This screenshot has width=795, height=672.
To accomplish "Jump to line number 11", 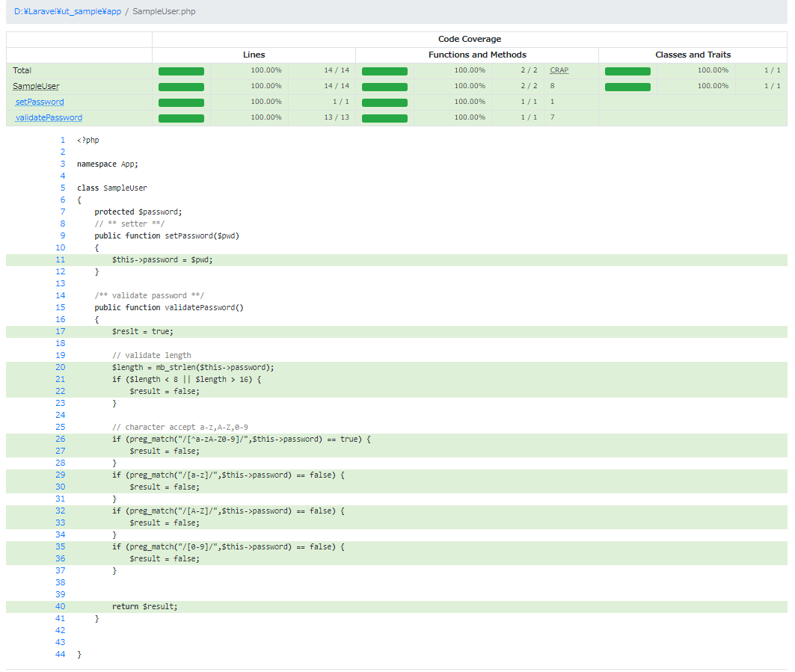I will point(61,259).
